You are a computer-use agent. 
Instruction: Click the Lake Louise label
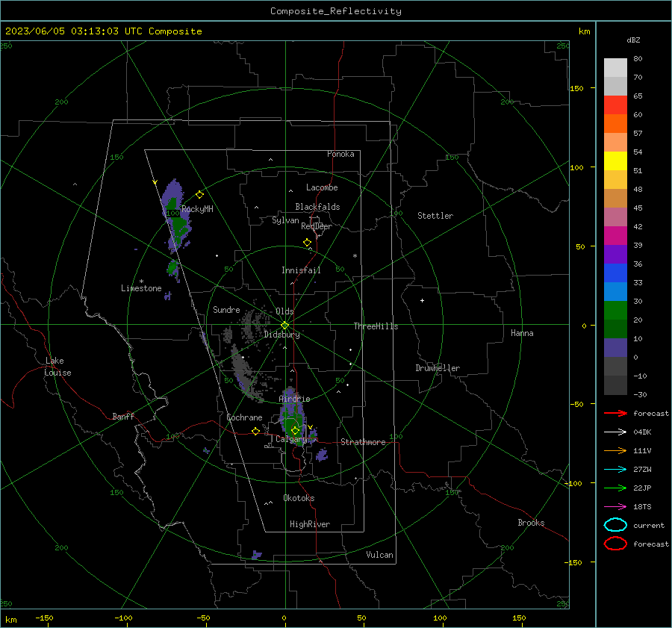pos(57,367)
